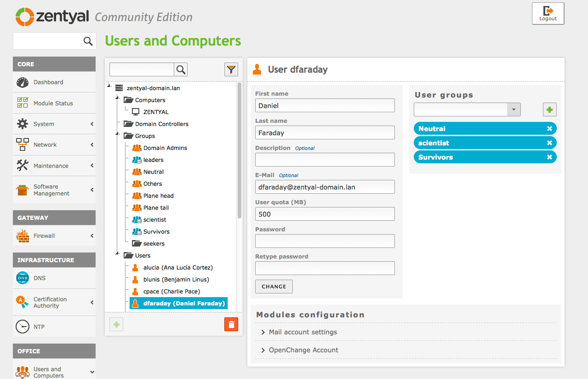
Task: Click the ZENTYAL computer monitor icon
Action: pyautogui.click(x=136, y=112)
